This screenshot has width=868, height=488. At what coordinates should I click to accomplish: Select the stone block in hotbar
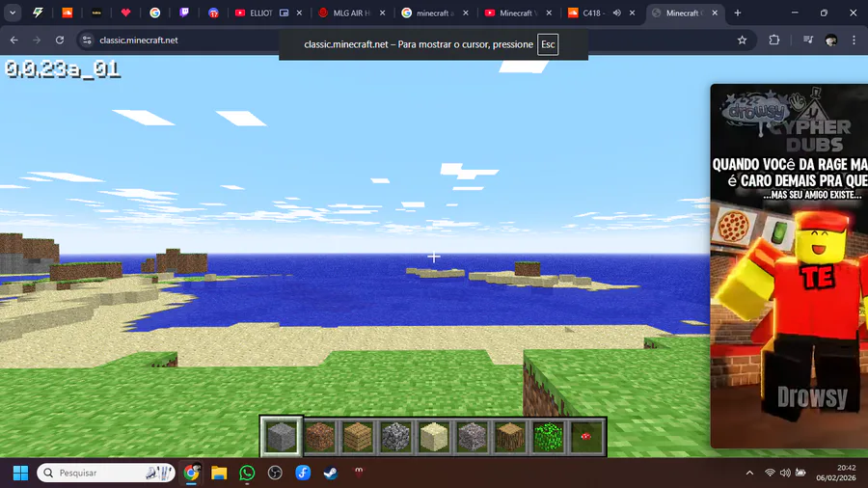pos(282,436)
